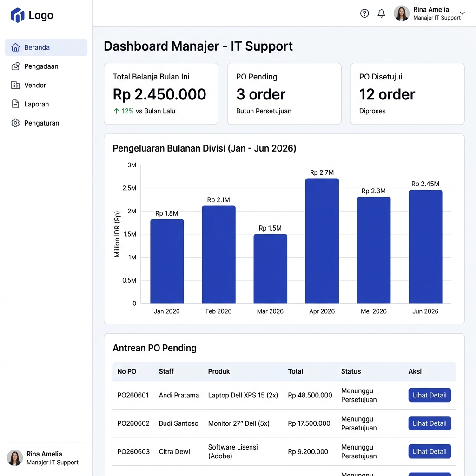Select the Mar 2026 bar in chart
This screenshot has height=476, width=476.
pyautogui.click(x=271, y=269)
